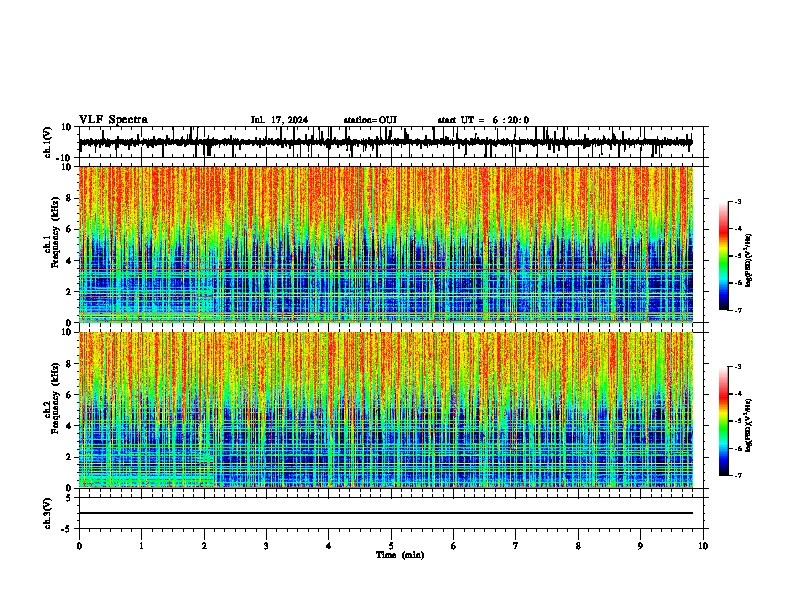
Task: Click the "ch.1(V)" waveform axis label
Action: tap(47, 142)
